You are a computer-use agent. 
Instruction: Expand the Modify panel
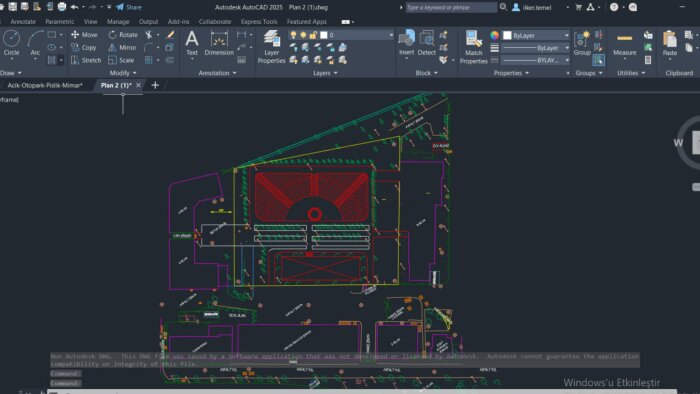click(123, 73)
